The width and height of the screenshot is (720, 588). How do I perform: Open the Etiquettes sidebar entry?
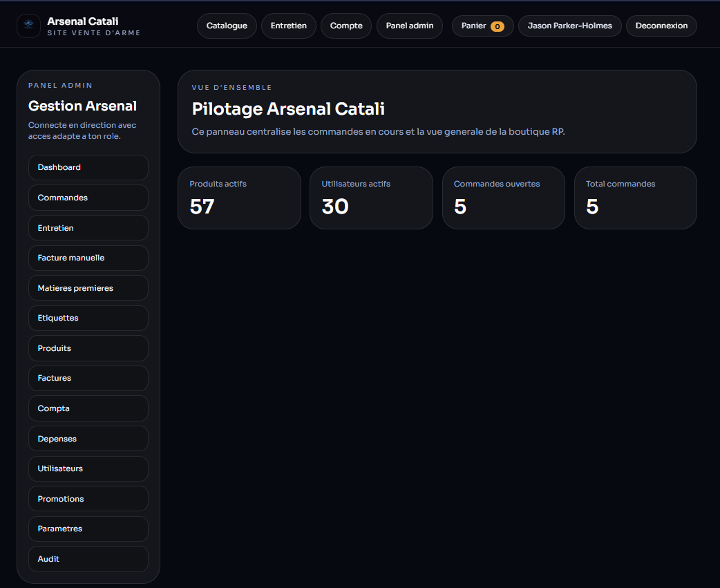coord(88,318)
